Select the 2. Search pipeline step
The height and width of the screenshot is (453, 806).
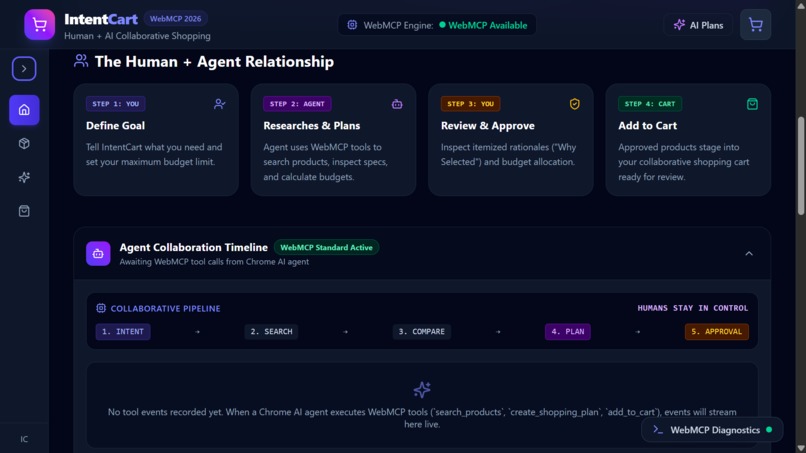tap(271, 332)
